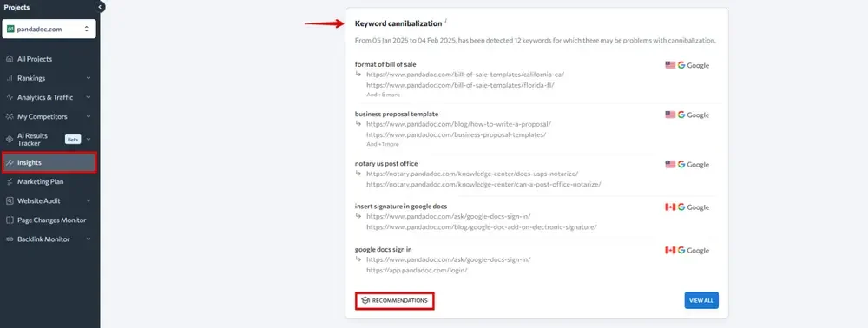Click the Insights sidebar icon
This screenshot has height=328, width=868.
point(10,162)
